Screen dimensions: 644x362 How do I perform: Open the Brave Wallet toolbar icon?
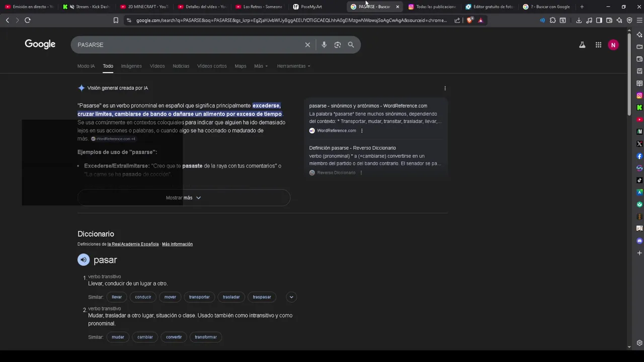pyautogui.click(x=609, y=20)
